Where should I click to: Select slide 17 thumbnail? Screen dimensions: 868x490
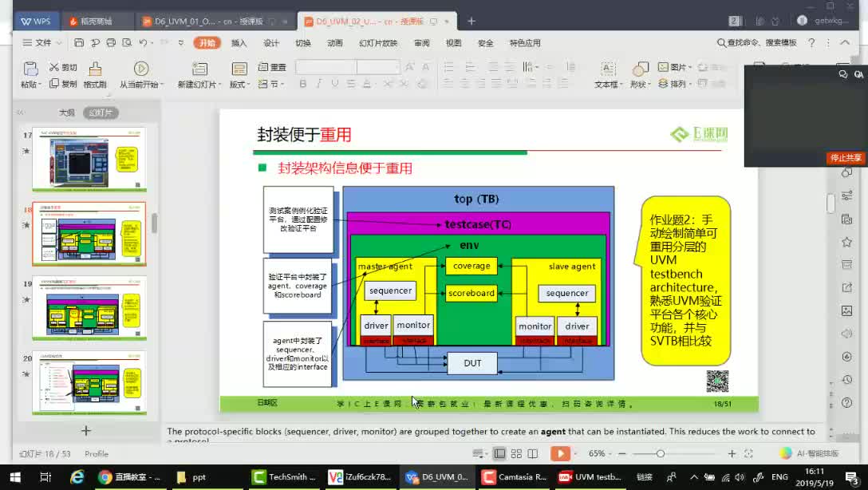(x=89, y=159)
